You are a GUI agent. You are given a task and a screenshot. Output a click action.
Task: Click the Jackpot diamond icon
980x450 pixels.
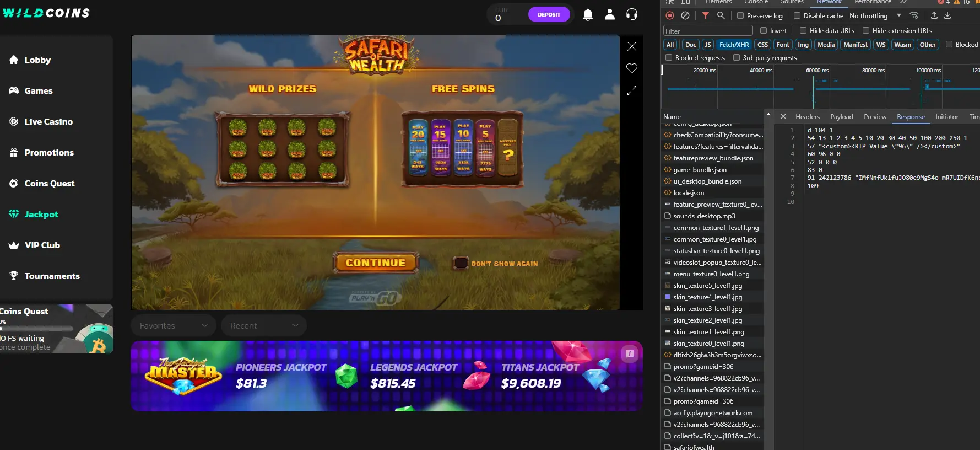14,214
